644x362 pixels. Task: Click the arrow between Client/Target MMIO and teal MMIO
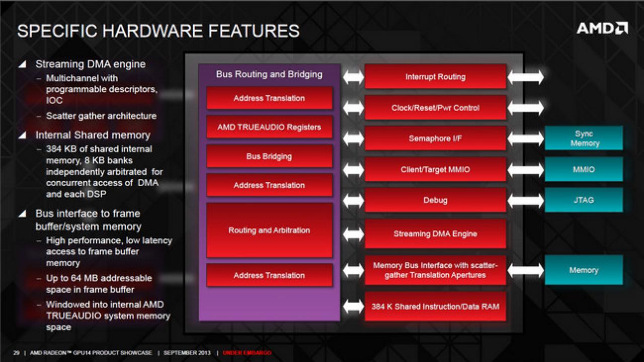pyautogui.click(x=526, y=169)
